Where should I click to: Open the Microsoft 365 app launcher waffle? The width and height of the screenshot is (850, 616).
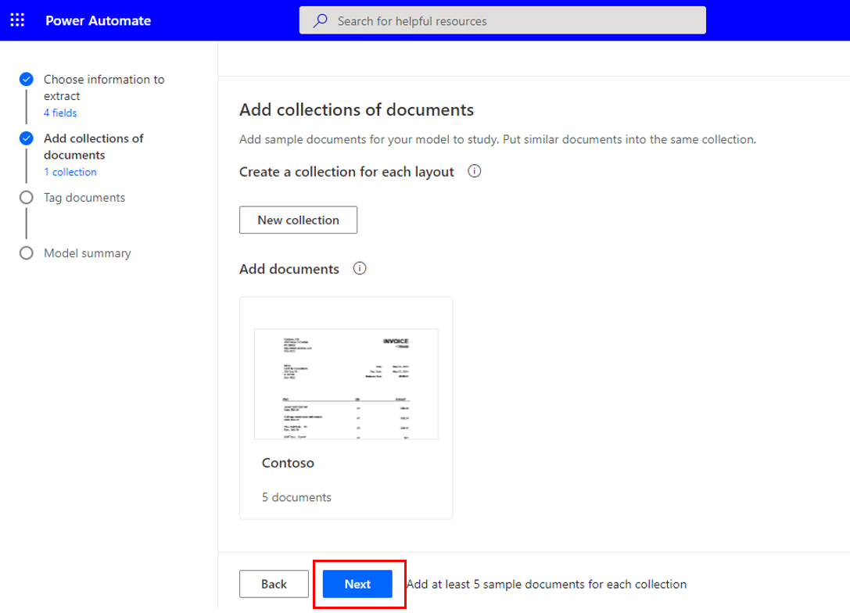pyautogui.click(x=17, y=20)
